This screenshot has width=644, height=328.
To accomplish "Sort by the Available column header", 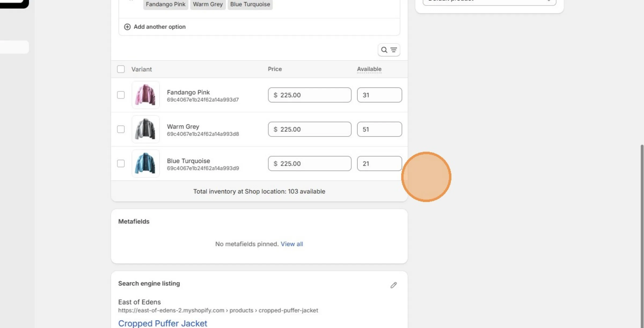I will click(369, 69).
